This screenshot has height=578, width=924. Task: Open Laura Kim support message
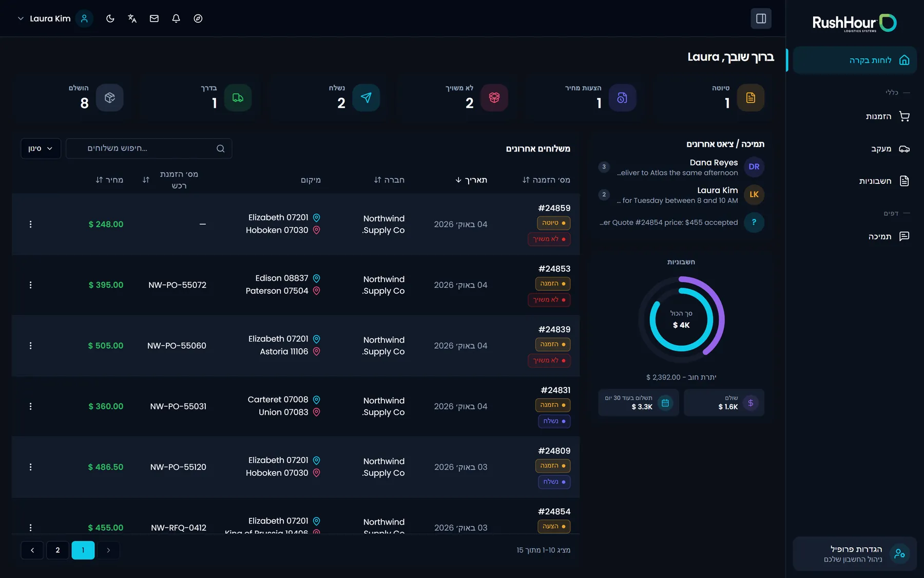click(681, 195)
